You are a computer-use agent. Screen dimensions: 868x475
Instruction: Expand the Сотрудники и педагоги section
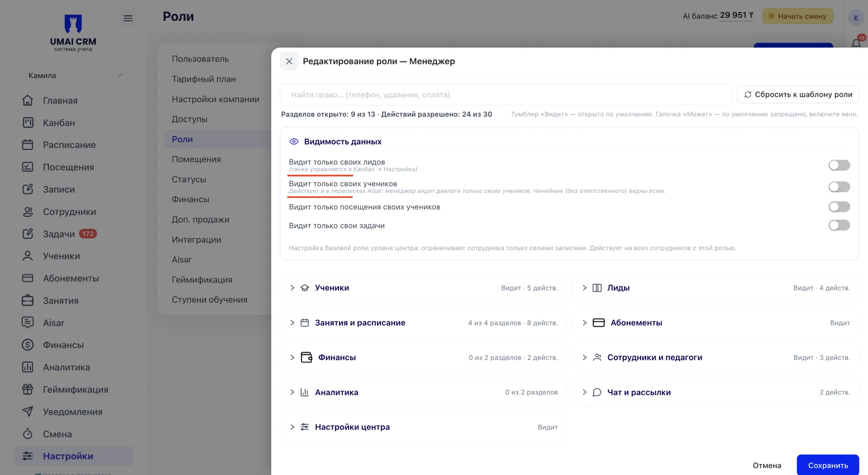(716, 357)
